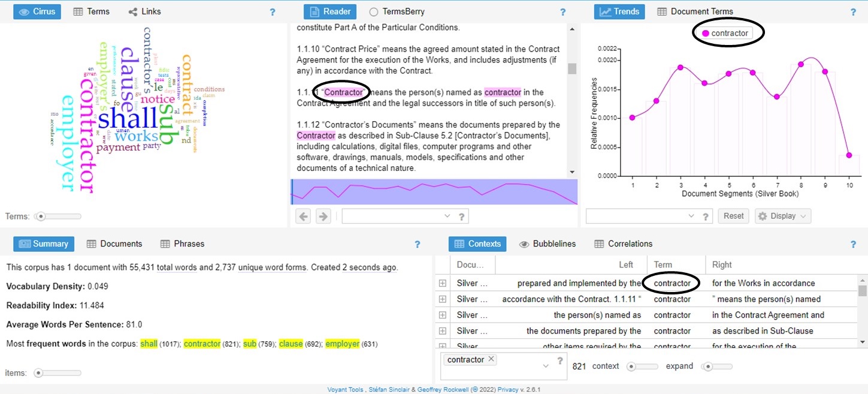Click the help icon in Reader panel
The height and width of the screenshot is (394, 868).
tap(562, 11)
